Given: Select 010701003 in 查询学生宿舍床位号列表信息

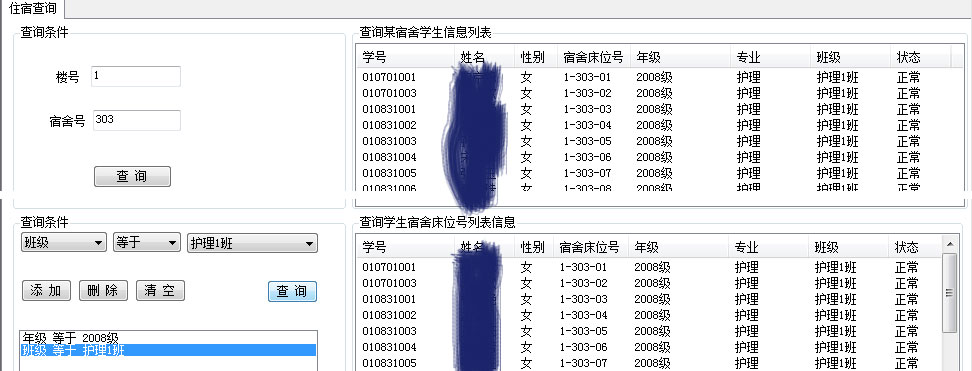Looking at the screenshot, I should (389, 283).
